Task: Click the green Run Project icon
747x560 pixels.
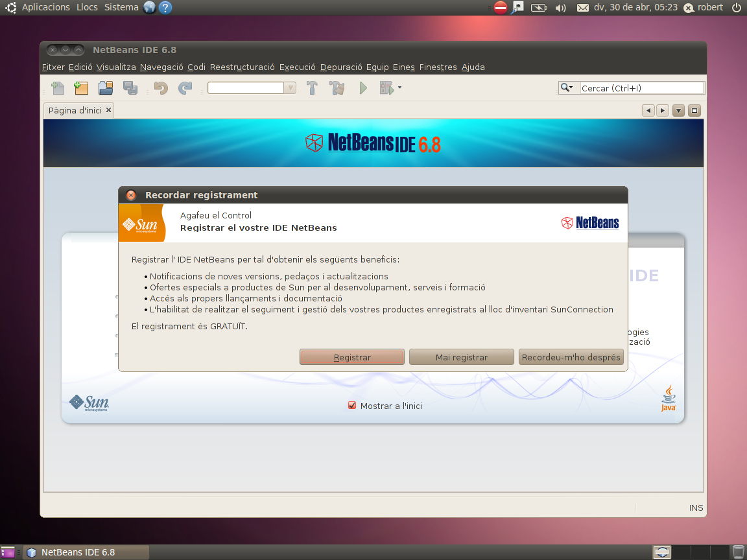Action: pos(363,88)
